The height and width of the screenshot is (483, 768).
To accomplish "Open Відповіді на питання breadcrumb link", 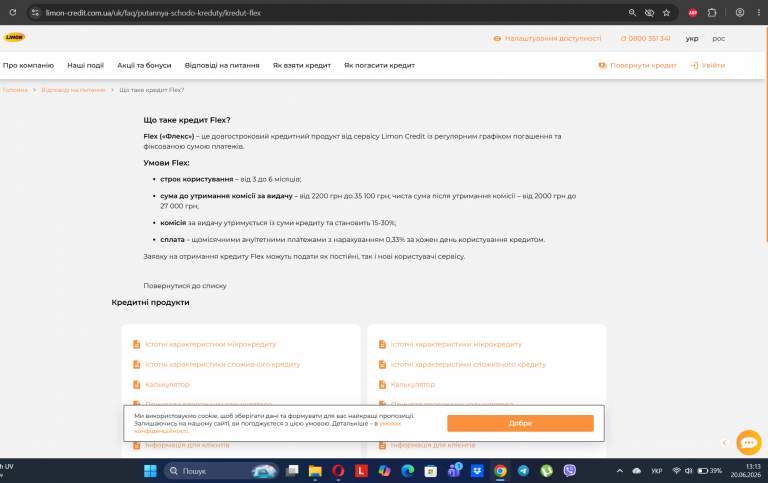I will point(73,90).
